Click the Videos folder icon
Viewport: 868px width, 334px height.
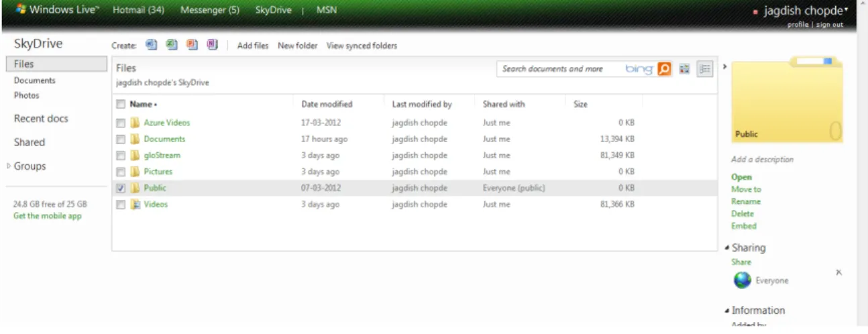[135, 205]
